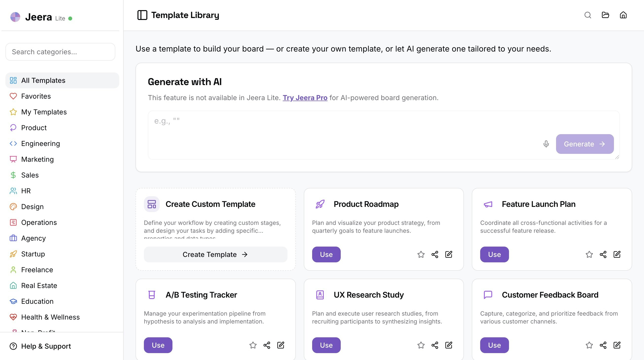644x360 pixels.
Task: Click the Jeera logo icon
Action: tap(16, 17)
